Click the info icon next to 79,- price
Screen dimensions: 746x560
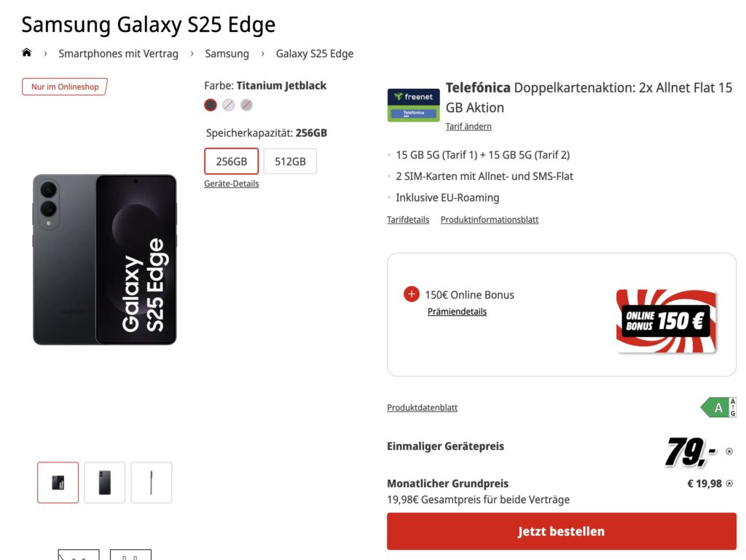729,451
